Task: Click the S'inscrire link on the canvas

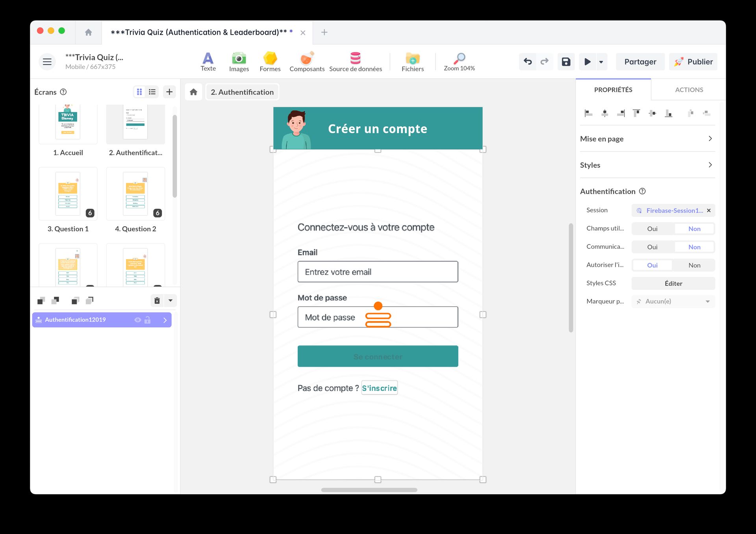Action: pos(379,387)
